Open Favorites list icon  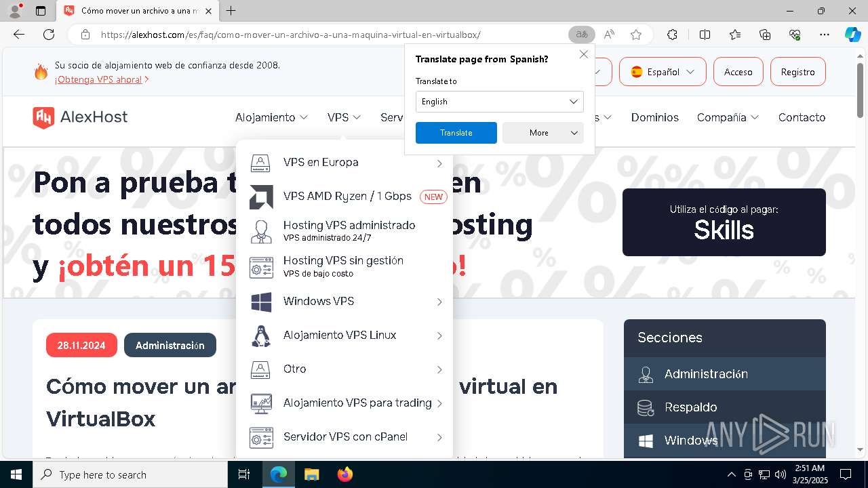coord(735,35)
